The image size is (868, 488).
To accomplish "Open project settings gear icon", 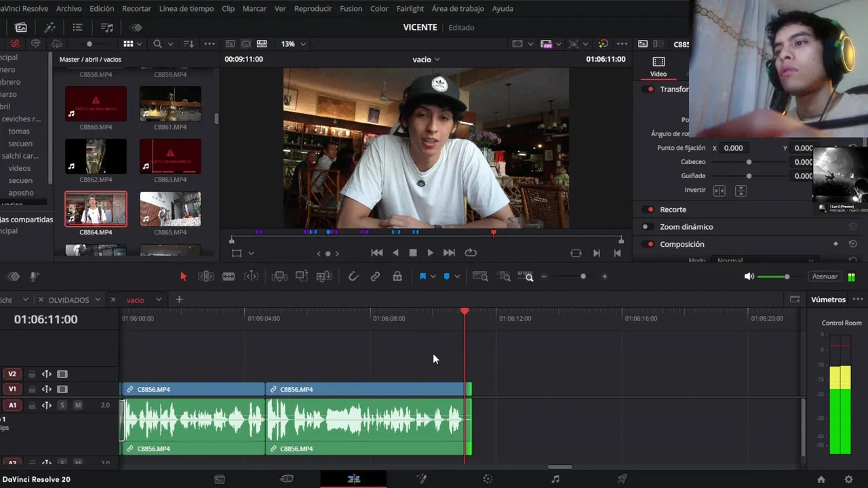I will pos(848,479).
